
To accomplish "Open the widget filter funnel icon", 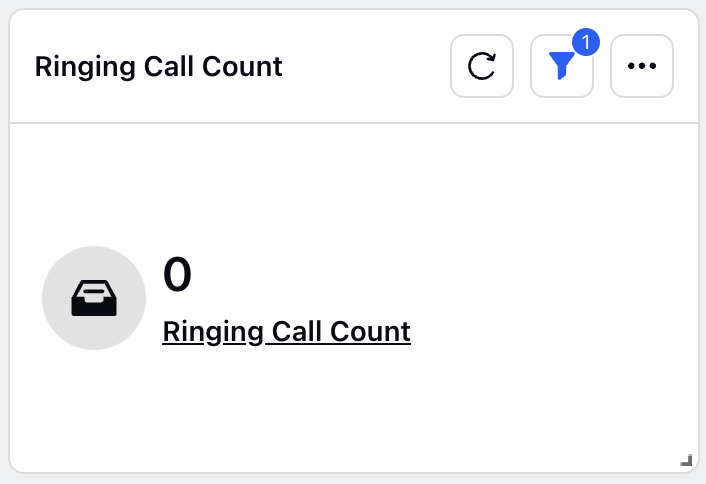I will click(561, 66).
